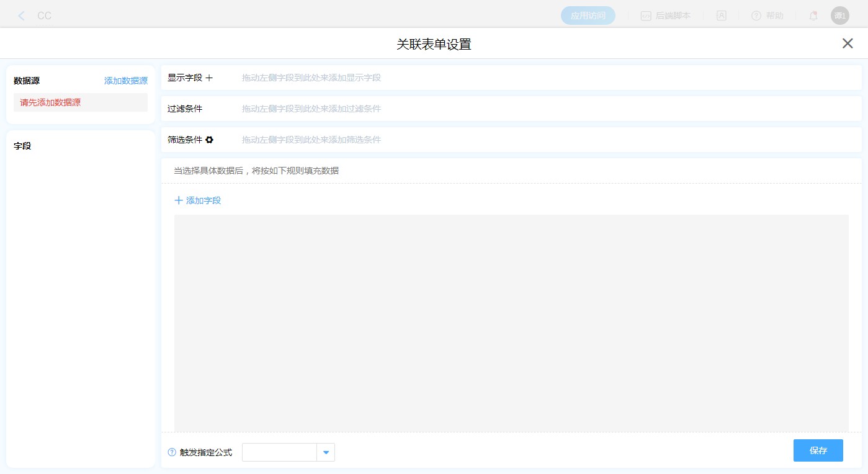Screen dimensions: 868x474
Task: Click the question mark beside 触发指定公式
Action: coord(172,452)
